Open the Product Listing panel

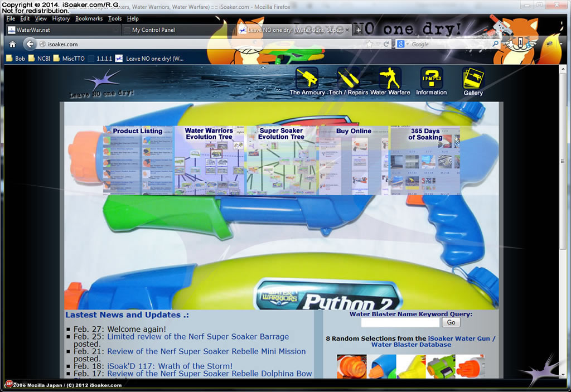138,160
